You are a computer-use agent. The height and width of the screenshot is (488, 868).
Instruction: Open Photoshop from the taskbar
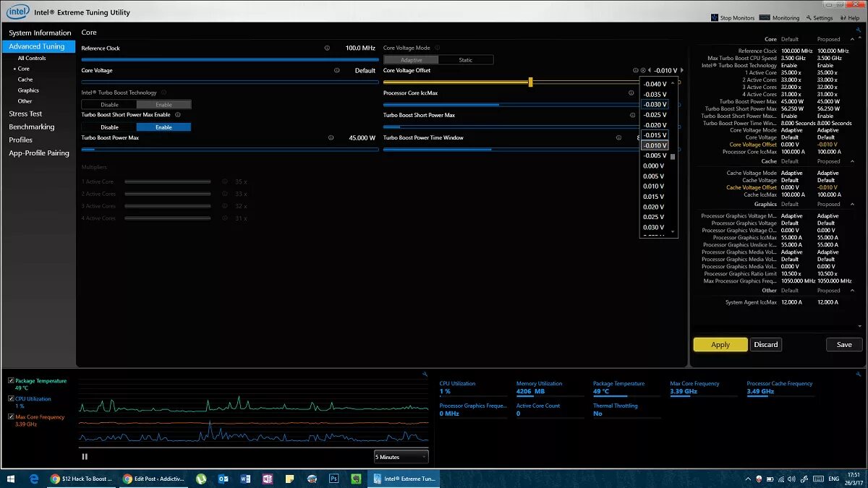coord(334,479)
